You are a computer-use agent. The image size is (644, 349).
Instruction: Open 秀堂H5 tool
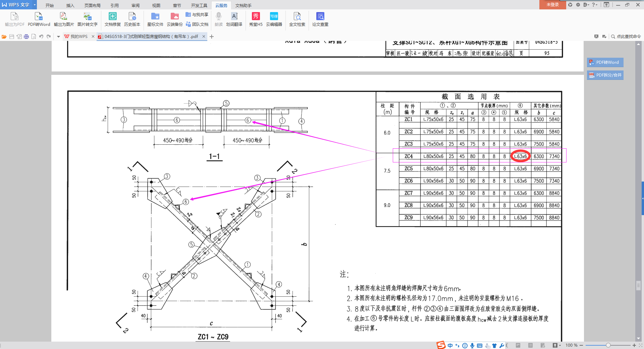pos(256,19)
